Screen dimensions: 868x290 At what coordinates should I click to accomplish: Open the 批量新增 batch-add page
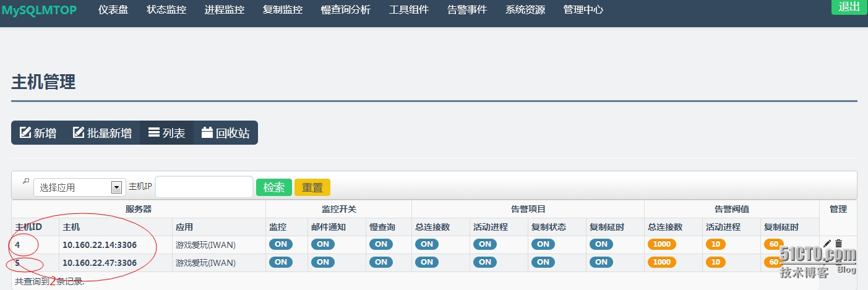[102, 132]
